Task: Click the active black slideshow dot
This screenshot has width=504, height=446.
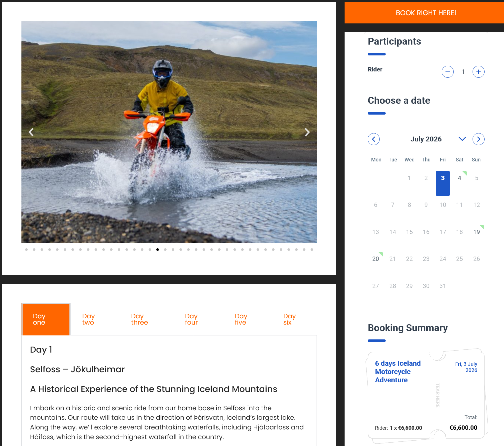Action: pyautogui.click(x=157, y=250)
